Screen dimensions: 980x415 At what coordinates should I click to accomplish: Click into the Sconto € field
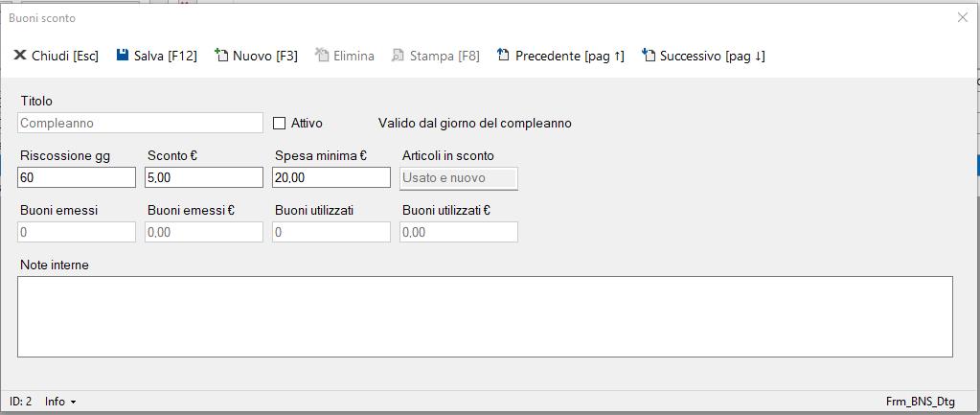tap(203, 177)
